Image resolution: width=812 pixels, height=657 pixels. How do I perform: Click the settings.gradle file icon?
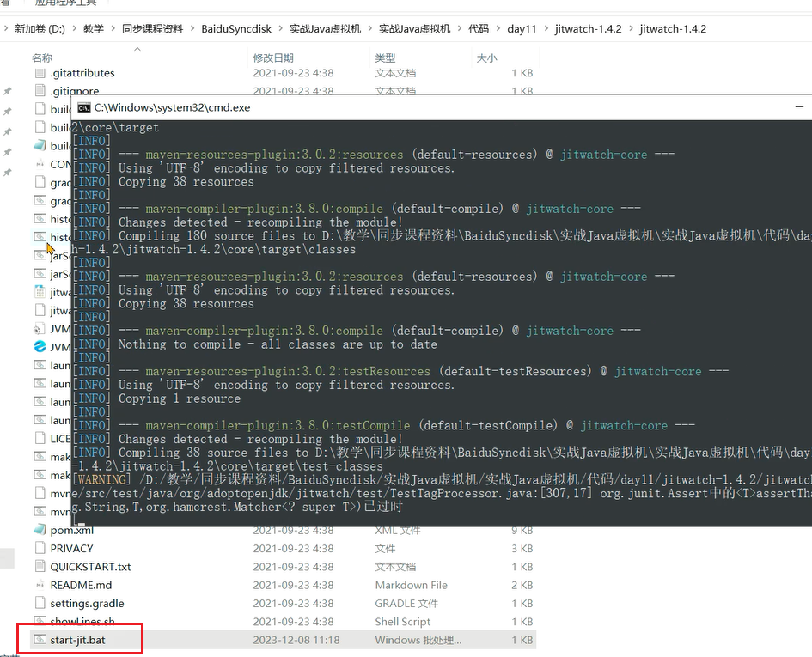point(40,603)
